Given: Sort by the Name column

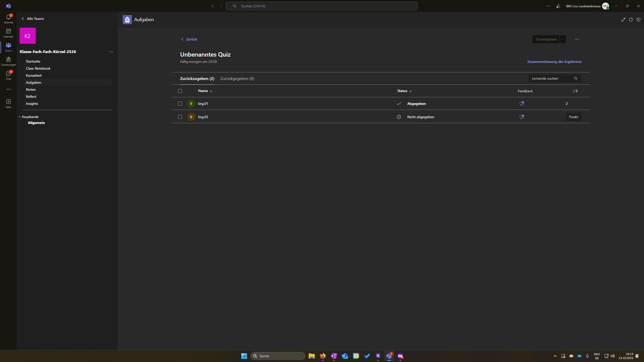Looking at the screenshot, I should [x=205, y=91].
